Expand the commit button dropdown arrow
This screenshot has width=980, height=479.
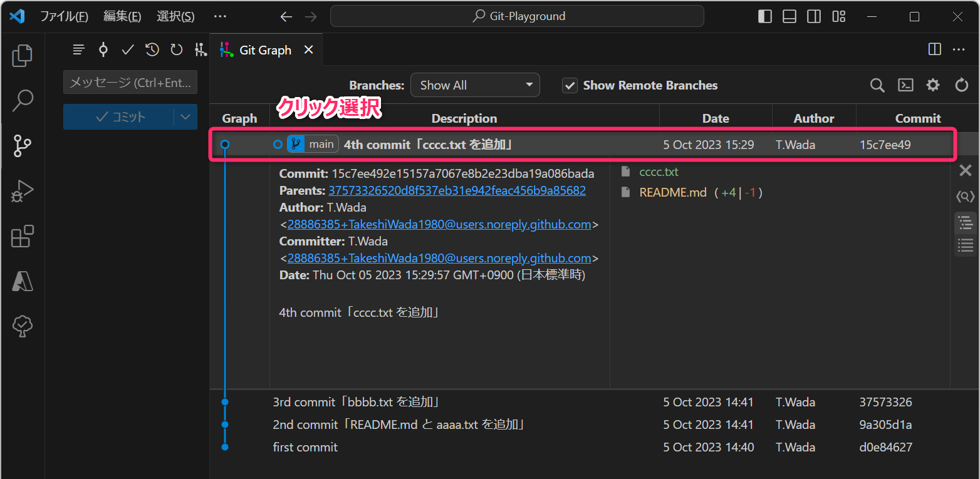coord(185,116)
